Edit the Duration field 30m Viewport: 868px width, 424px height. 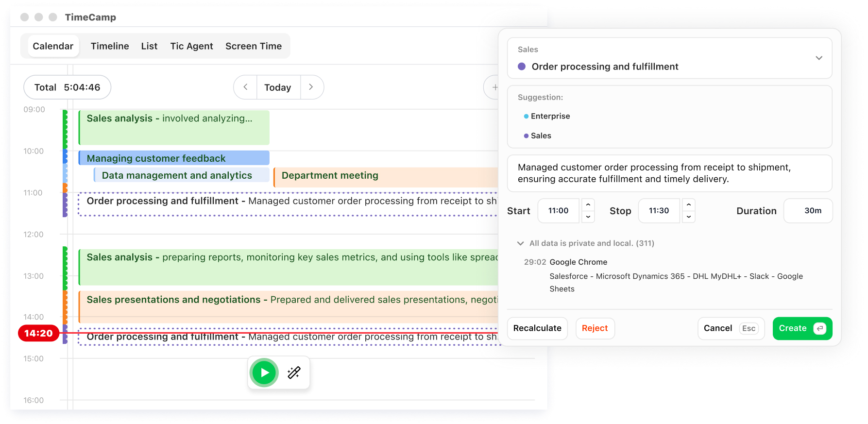[x=808, y=211]
